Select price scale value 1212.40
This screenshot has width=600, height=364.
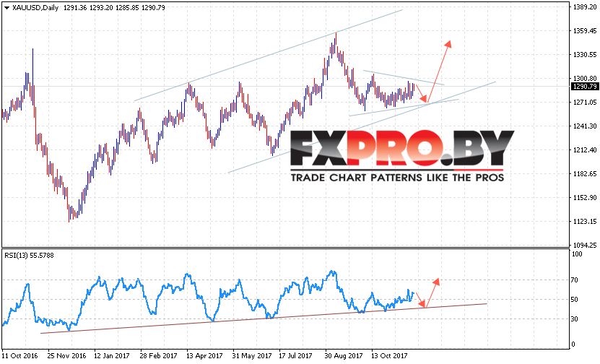[584, 150]
